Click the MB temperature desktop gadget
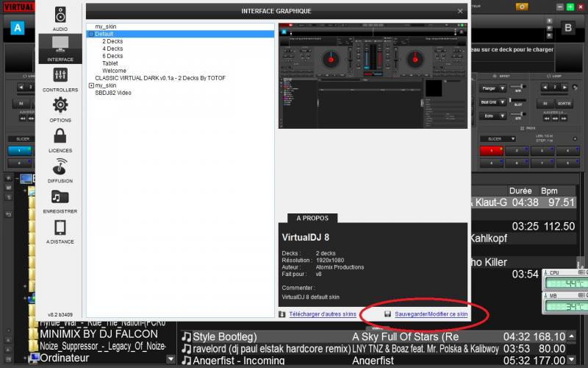This screenshot has width=588, height=368. [565, 303]
